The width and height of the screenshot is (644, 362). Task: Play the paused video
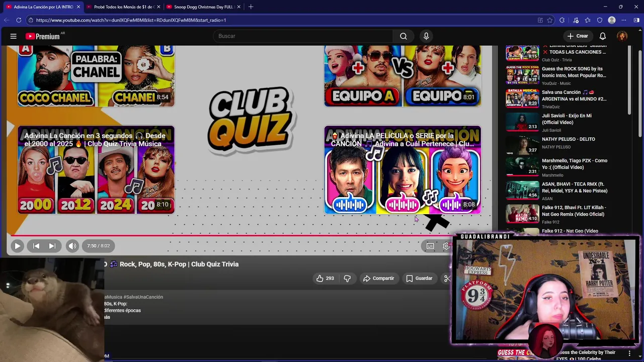click(x=17, y=246)
